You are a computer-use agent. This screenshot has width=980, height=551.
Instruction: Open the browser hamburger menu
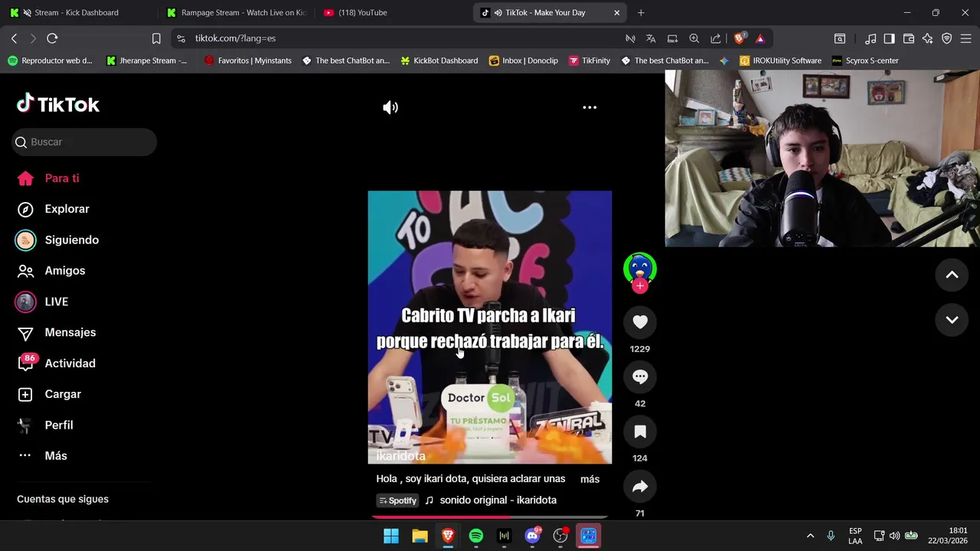click(x=966, y=38)
